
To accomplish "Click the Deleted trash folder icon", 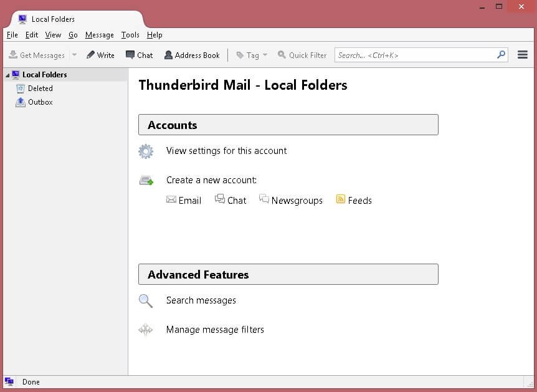I will coord(21,88).
